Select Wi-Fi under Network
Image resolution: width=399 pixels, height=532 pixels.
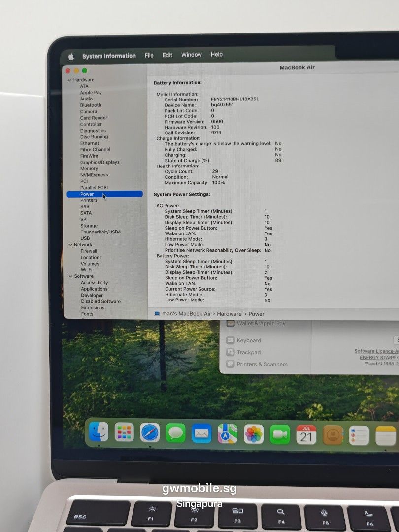click(x=87, y=270)
